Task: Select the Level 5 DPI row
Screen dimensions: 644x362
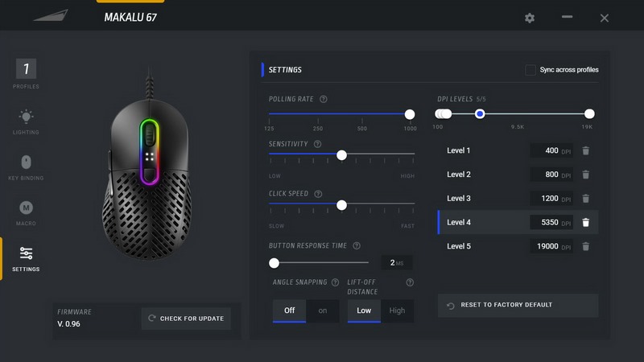Action: 518,246
